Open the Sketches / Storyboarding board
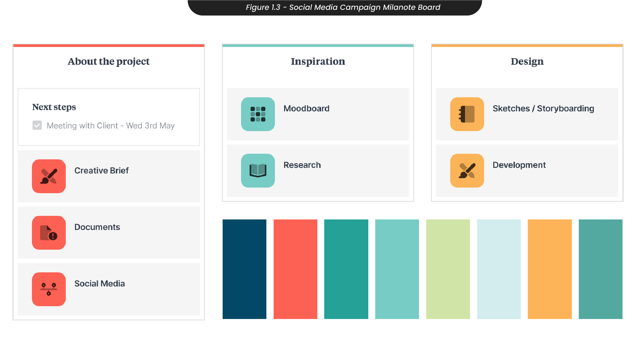Viewport: 636px width, 364px height. [543, 108]
